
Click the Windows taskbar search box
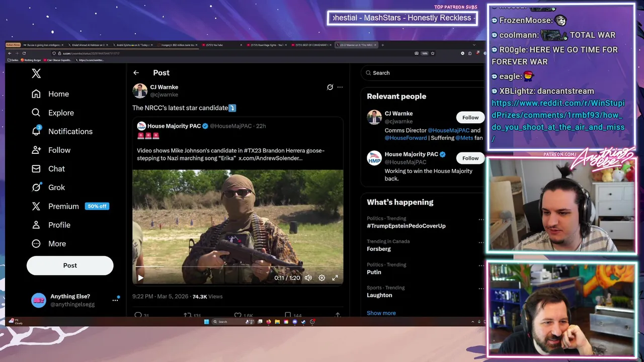point(233,322)
